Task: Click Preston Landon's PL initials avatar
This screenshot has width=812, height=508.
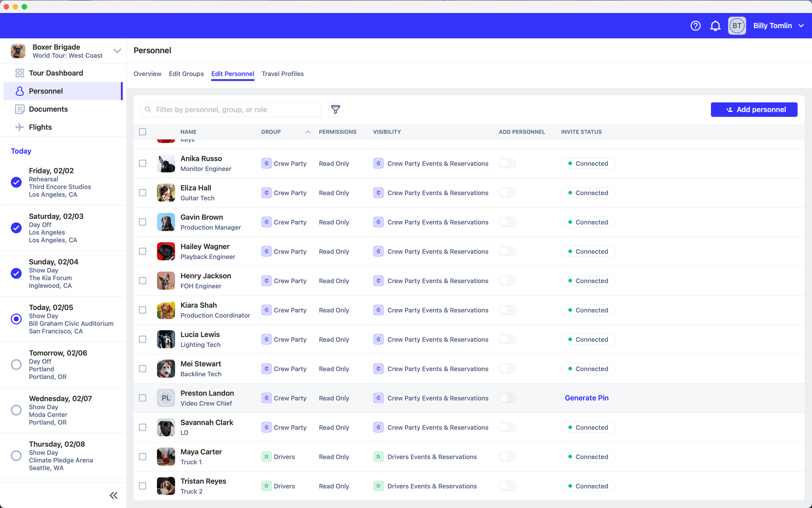Action: click(166, 398)
